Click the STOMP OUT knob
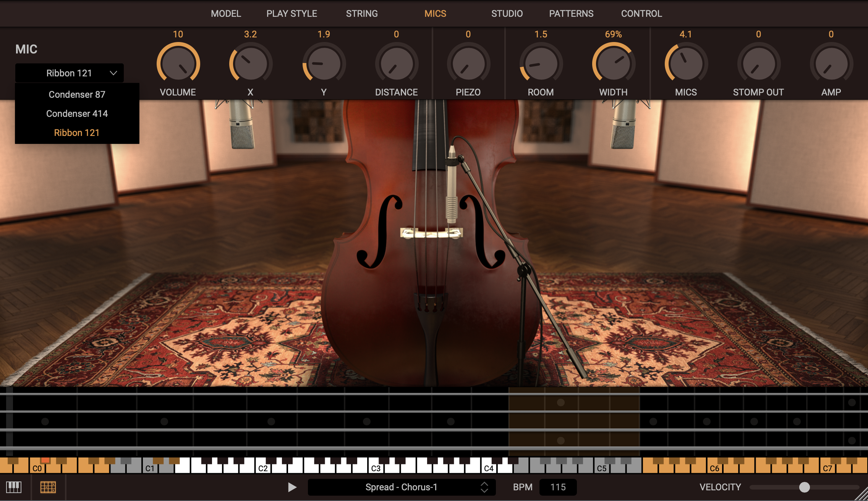 pyautogui.click(x=758, y=63)
